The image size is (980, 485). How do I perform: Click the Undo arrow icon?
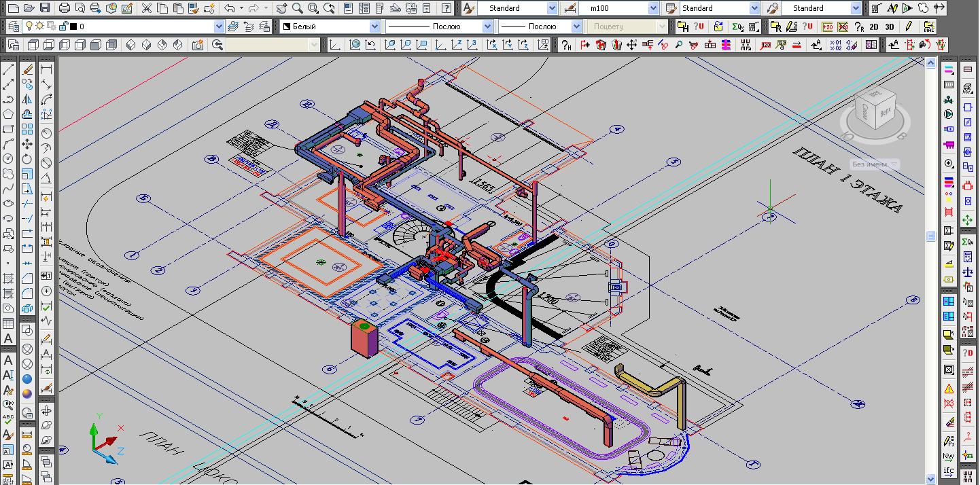coord(230,8)
